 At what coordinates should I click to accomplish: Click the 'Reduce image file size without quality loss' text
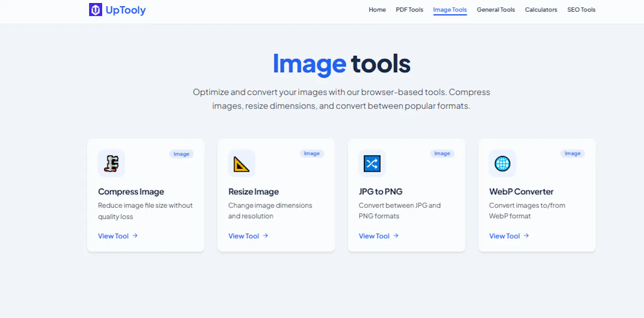145,211
